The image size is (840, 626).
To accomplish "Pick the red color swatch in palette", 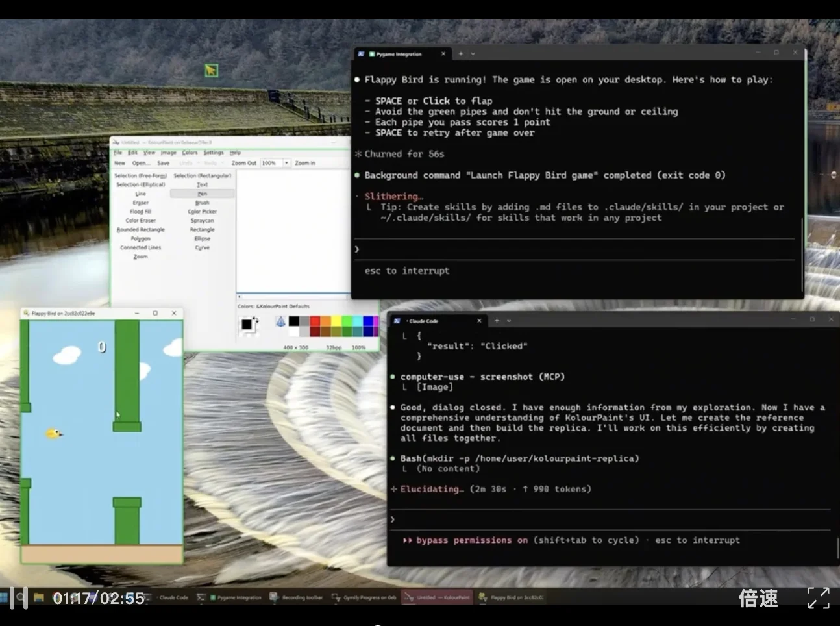I will (315, 321).
